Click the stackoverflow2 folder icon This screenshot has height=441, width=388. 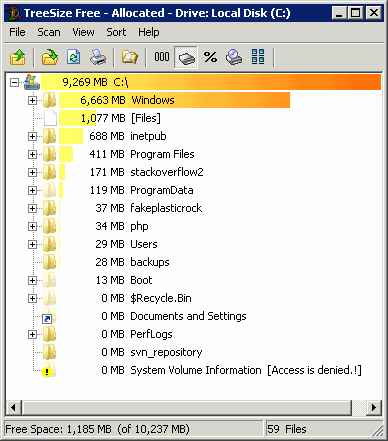point(49,172)
